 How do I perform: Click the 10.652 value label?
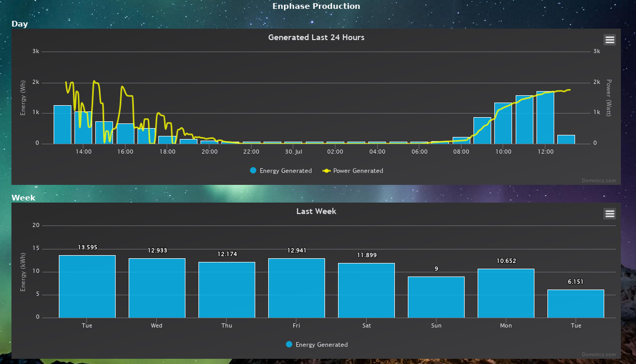click(506, 261)
